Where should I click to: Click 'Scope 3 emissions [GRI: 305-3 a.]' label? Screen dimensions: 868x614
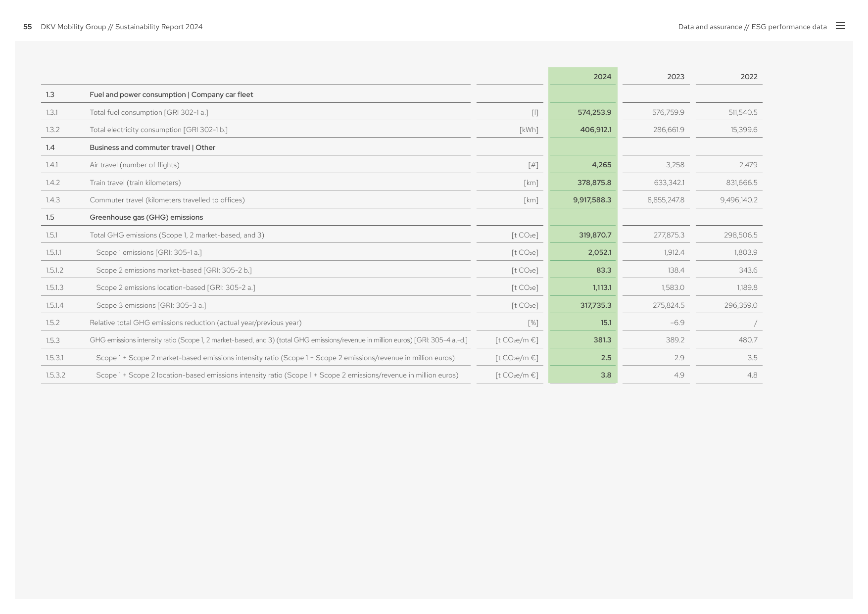(x=151, y=305)
